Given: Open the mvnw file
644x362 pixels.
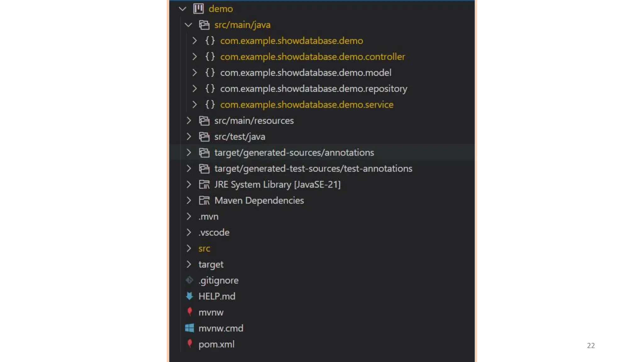Looking at the screenshot, I should tap(211, 312).
